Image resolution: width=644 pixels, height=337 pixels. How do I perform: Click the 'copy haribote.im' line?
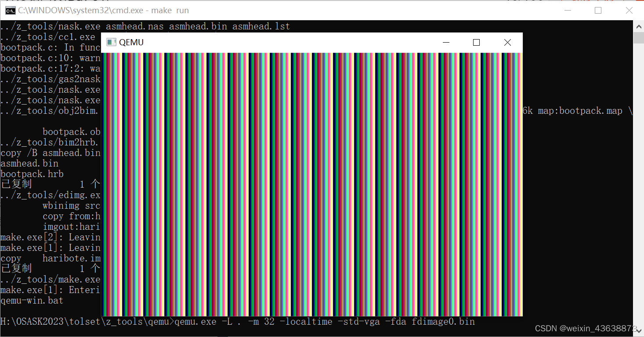51,258
